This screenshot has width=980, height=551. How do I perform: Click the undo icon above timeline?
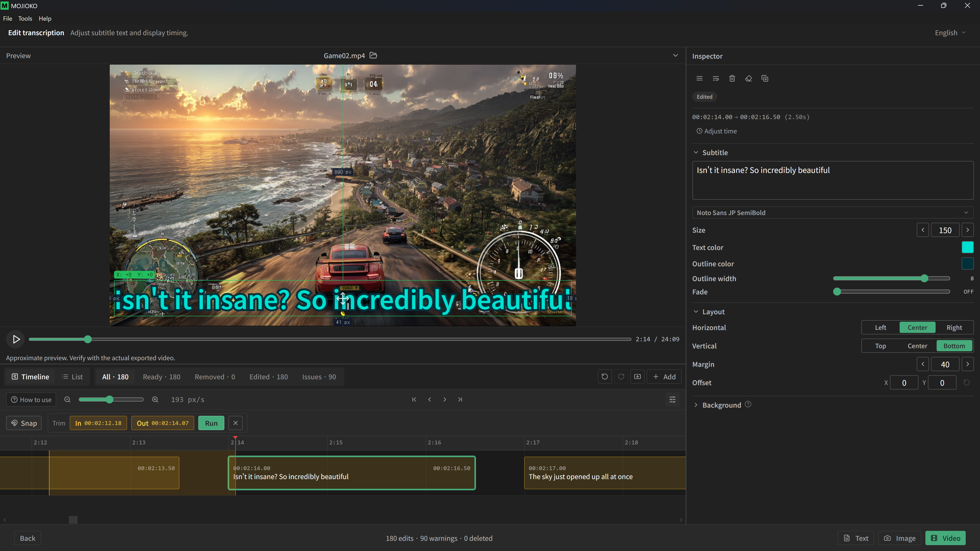coord(605,377)
